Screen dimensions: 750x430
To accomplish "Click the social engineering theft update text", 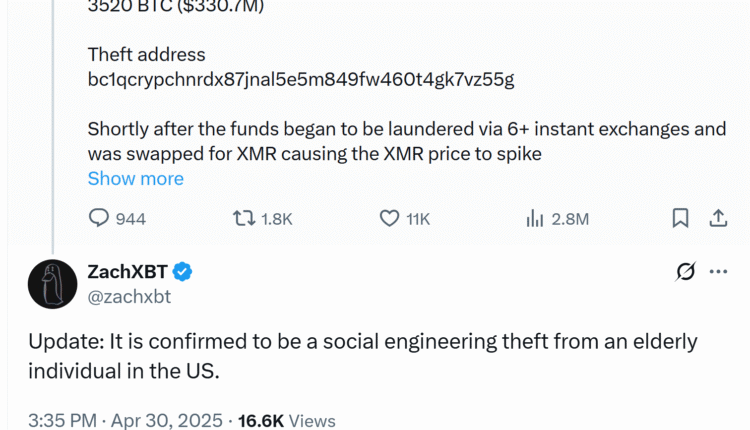I will pyautogui.click(x=360, y=355).
